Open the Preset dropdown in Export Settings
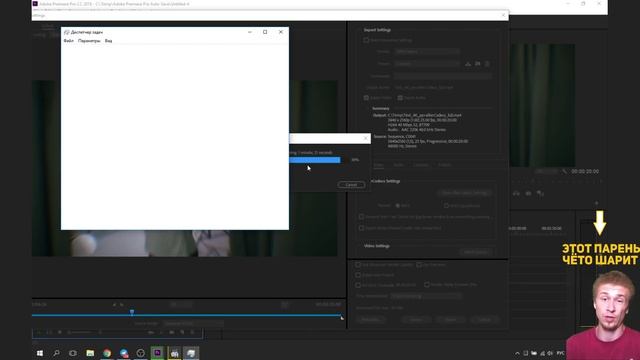This screenshot has width=640, height=360. pyautogui.click(x=427, y=64)
